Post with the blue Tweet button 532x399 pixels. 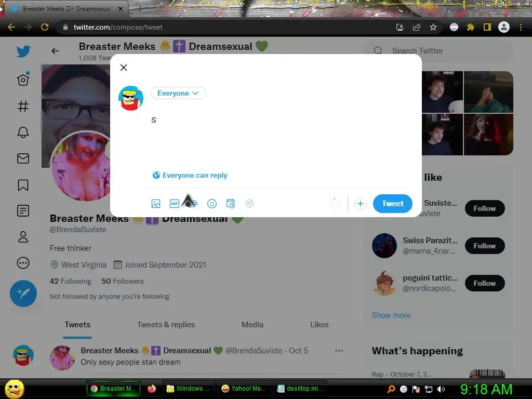(x=393, y=204)
